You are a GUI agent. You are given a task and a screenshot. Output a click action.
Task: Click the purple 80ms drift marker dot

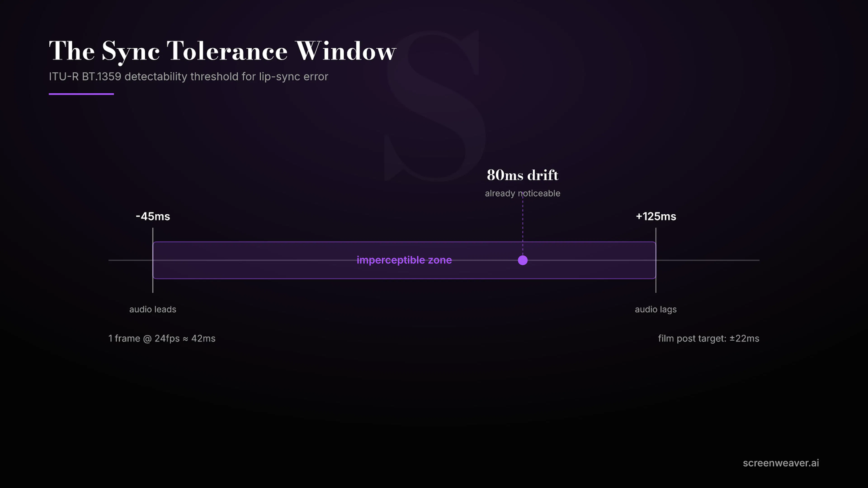coord(523,260)
